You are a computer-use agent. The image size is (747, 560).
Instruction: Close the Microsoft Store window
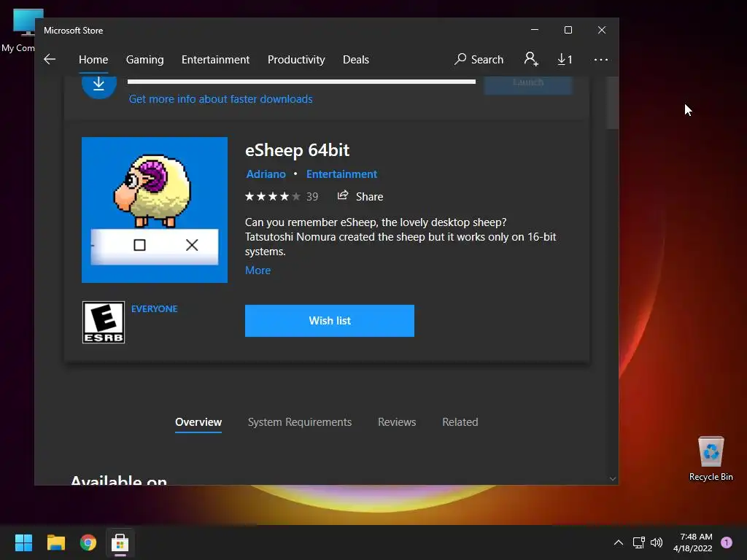(x=602, y=30)
